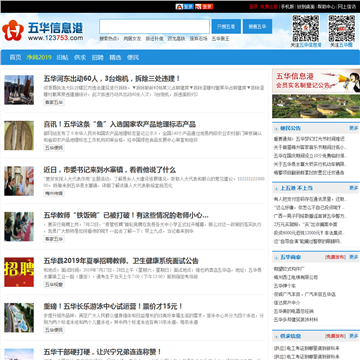This screenshot has height=360, width=360.
Task: Click the tag under 长乐游泳中心 article
Action: pyautogui.click(x=54, y=330)
